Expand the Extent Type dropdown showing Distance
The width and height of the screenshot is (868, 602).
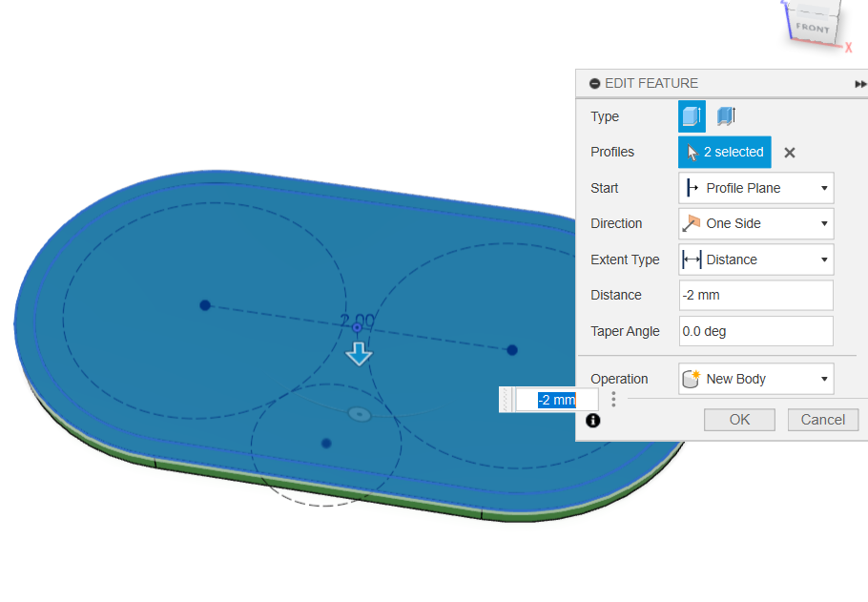click(755, 259)
